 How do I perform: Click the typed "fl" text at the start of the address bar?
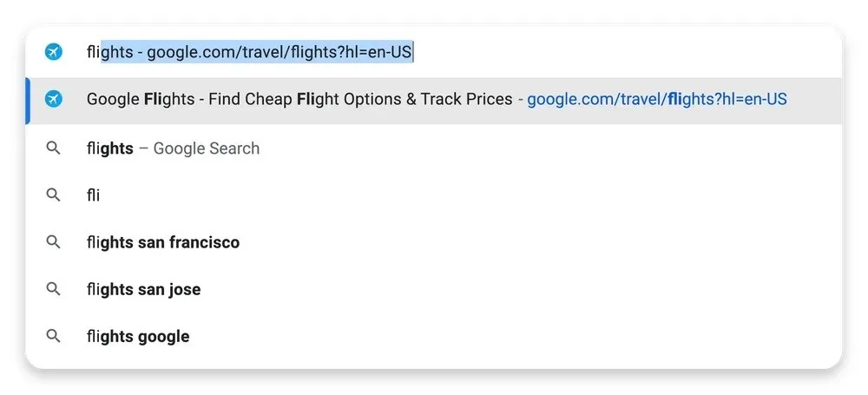[92, 53]
